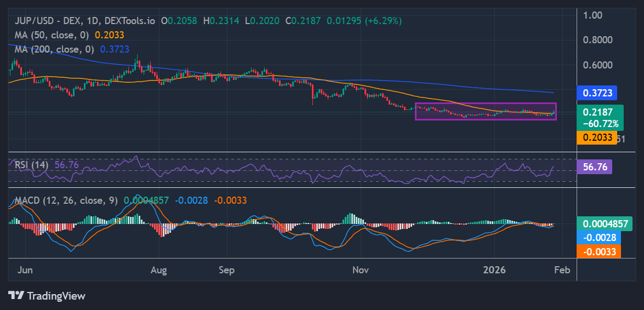Image resolution: width=644 pixels, height=310 pixels.
Task: Open the MA 200 indicator legend
Action: (x=53, y=49)
